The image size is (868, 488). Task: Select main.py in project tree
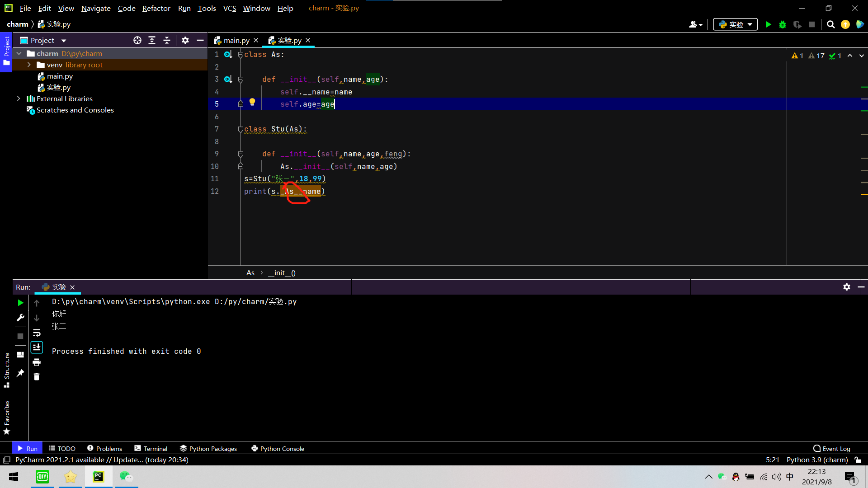click(55, 76)
